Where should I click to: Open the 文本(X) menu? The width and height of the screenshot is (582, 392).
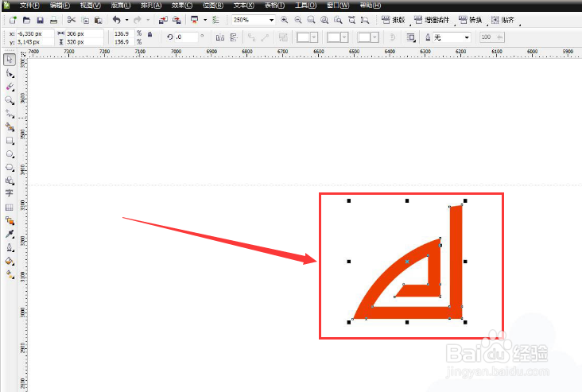[243, 6]
